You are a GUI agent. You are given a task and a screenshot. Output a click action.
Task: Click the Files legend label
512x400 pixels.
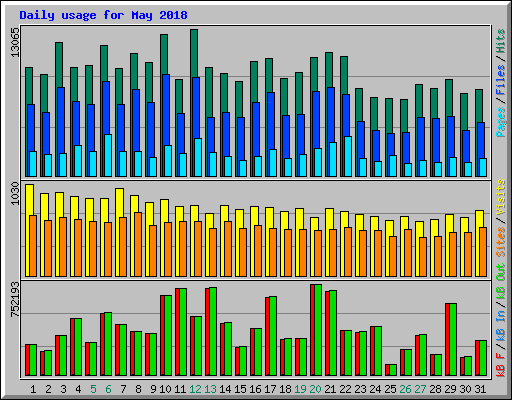click(x=500, y=80)
